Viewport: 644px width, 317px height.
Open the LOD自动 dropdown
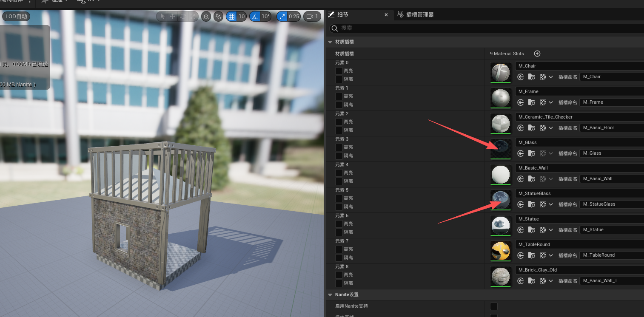[x=16, y=17]
